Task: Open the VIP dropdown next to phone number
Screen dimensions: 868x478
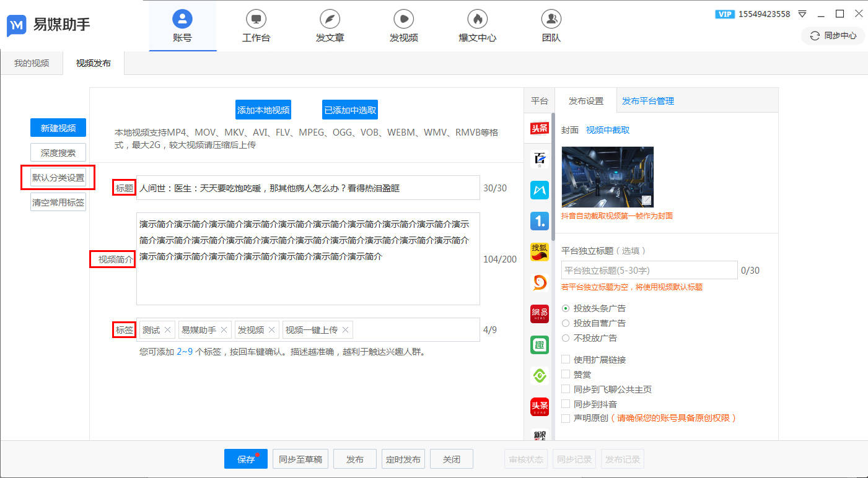Action: 801,14
